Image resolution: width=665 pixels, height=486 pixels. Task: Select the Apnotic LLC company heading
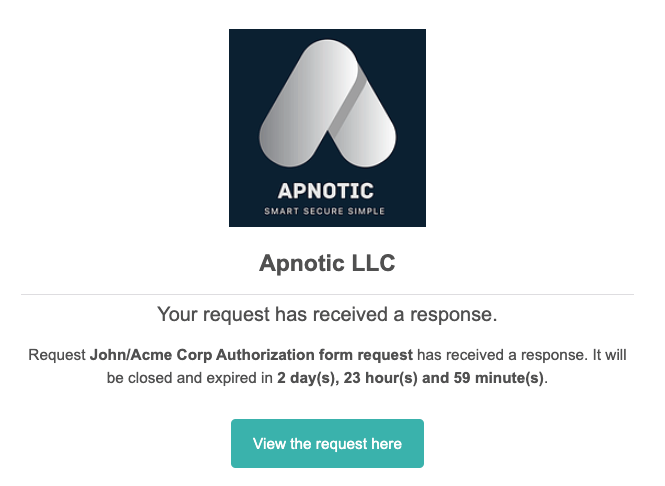327,264
